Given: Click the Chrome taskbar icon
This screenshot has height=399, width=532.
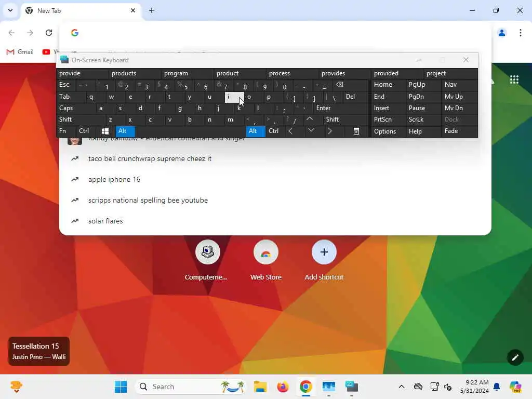Looking at the screenshot, I should 305,387.
